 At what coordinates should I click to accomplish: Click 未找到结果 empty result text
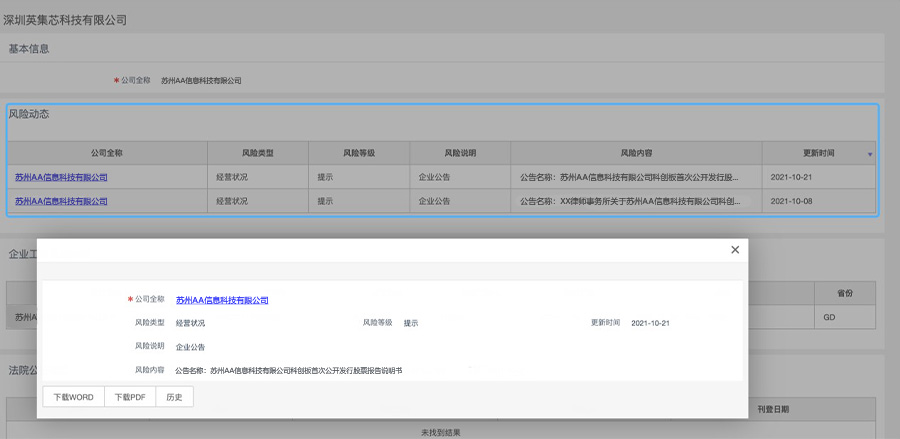[x=441, y=433]
